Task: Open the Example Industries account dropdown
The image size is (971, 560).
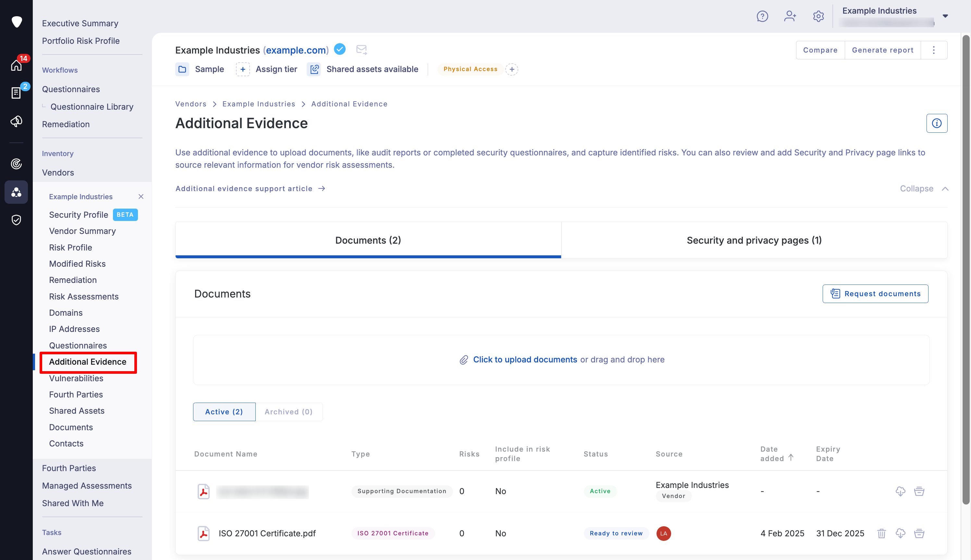Action: [x=945, y=16]
